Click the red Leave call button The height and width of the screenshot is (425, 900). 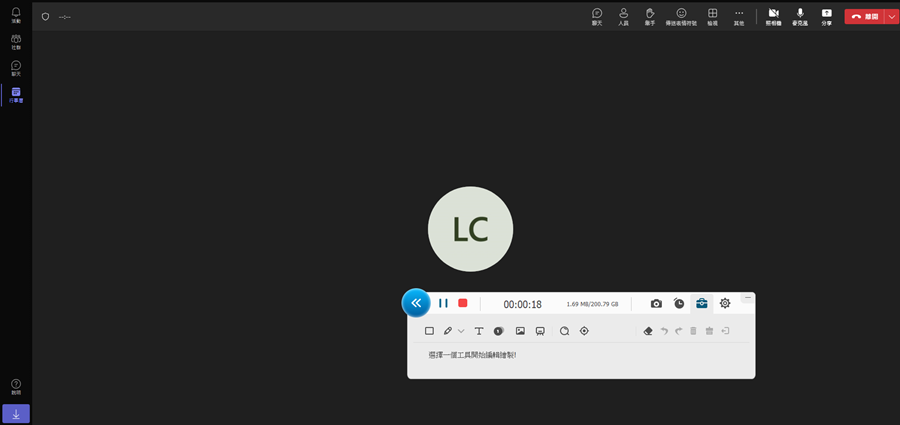(865, 17)
